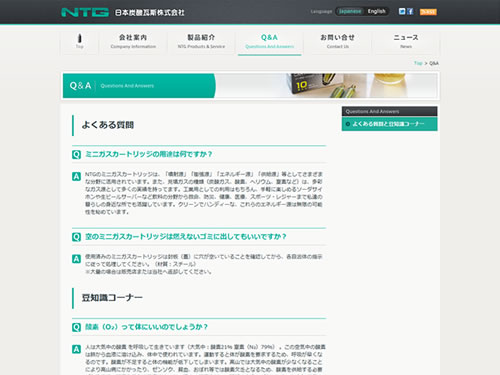Click the A icon beside the oxygen answer

[76, 349]
